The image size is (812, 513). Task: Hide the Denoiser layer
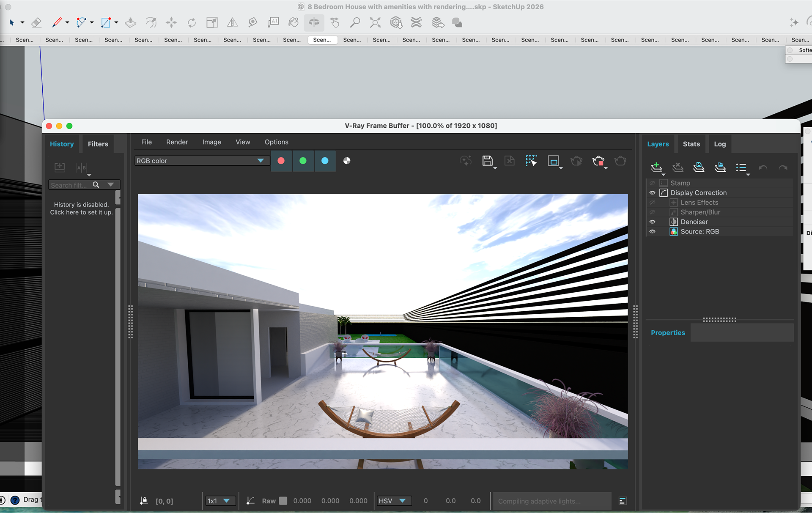(652, 222)
